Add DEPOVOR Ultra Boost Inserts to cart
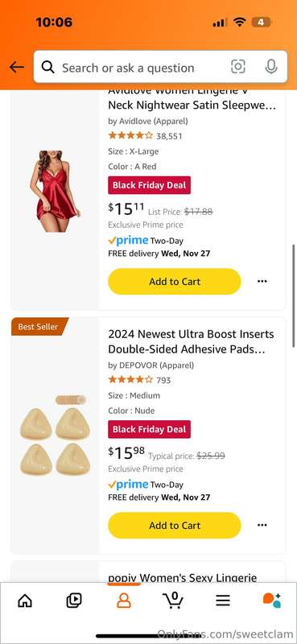The image size is (297, 644). 174,525
